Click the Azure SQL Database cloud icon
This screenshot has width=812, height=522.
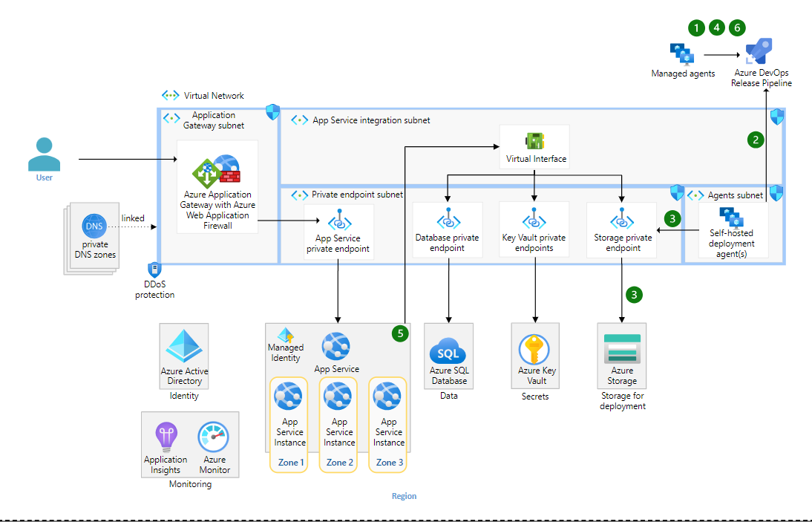click(448, 350)
